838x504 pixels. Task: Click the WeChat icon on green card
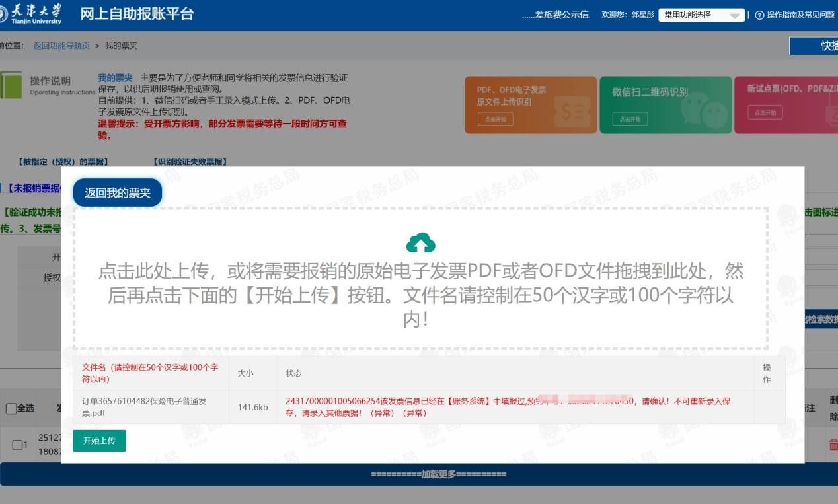pyautogui.click(x=703, y=111)
